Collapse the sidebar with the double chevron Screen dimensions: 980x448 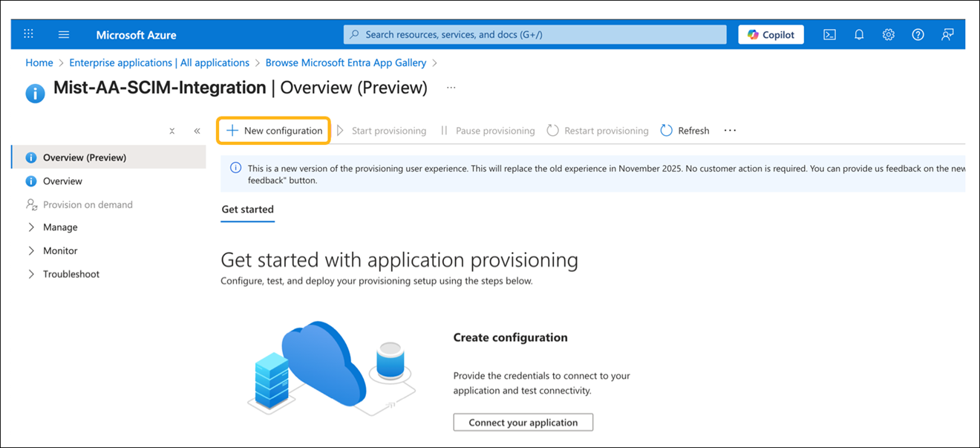[x=197, y=131]
